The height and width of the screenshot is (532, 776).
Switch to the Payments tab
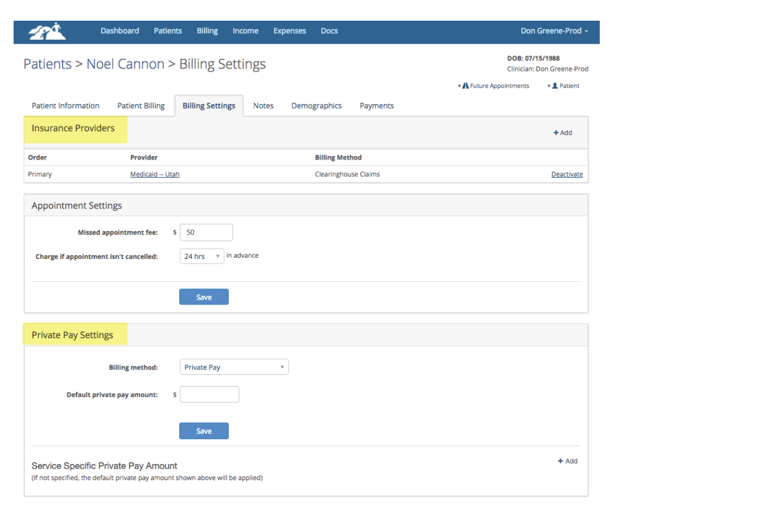[x=377, y=106]
